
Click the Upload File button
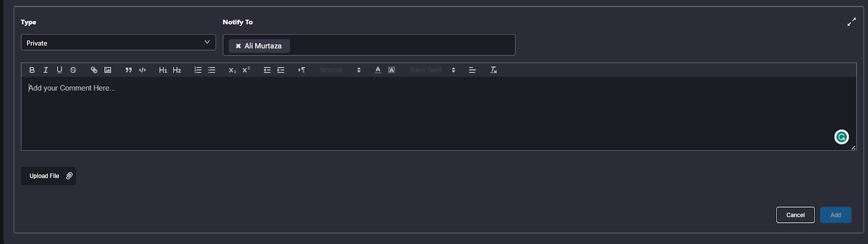[48, 176]
